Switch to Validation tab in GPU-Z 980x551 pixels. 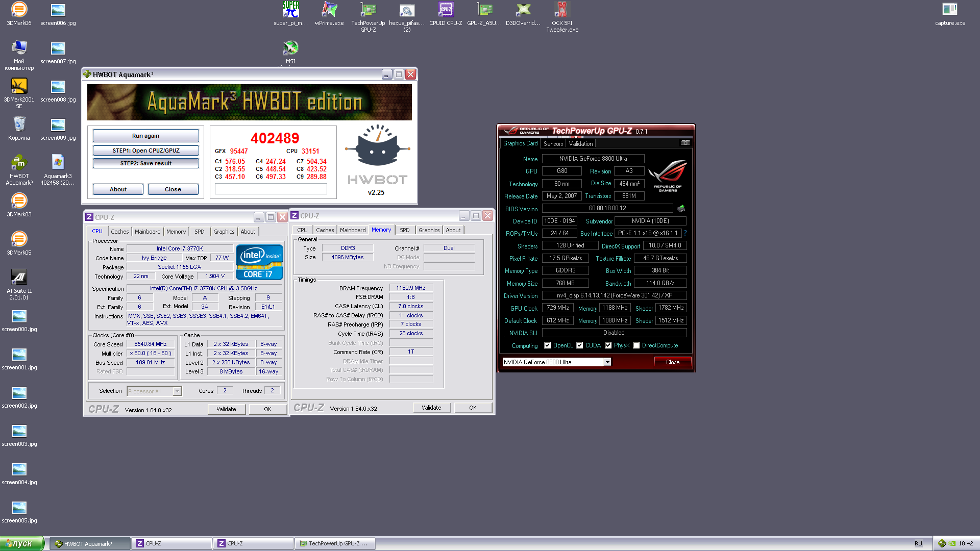click(x=581, y=144)
